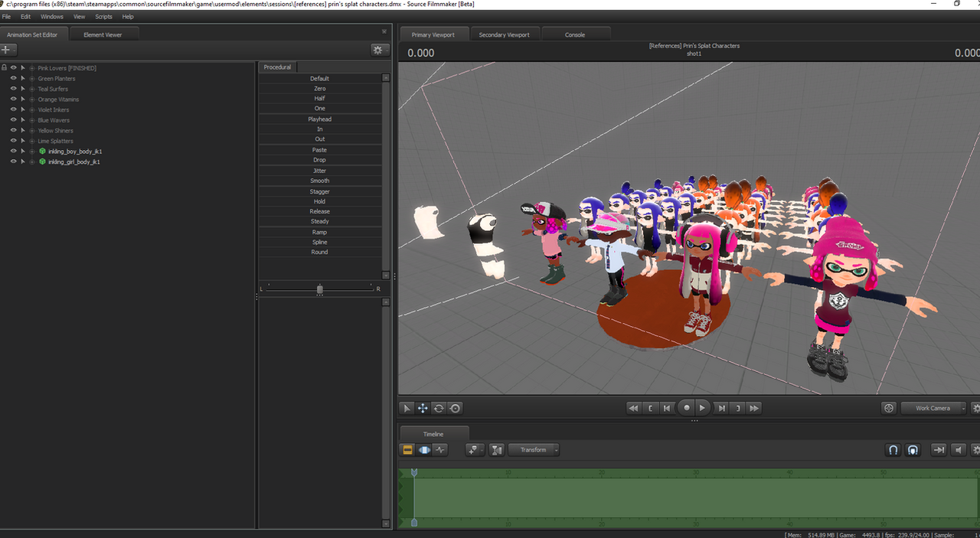Hide the Green Planters group
980x538 pixels.
pos(13,78)
